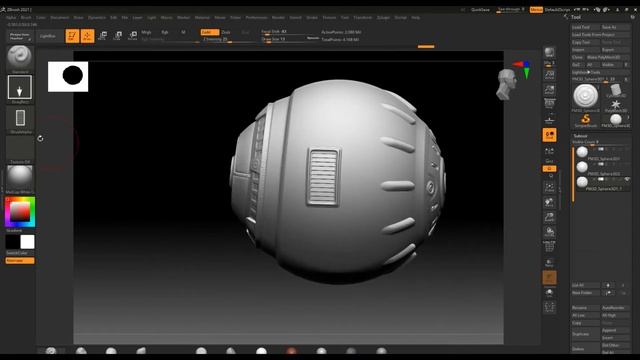Toggle the Zsub button
This screenshot has width=640, height=360.
point(226,32)
